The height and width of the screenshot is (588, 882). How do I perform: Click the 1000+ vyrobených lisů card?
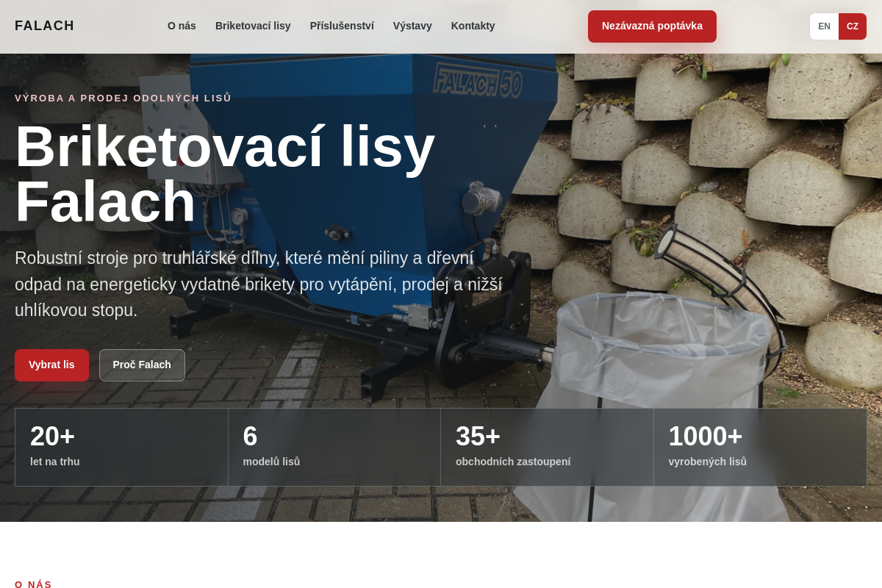click(x=760, y=447)
